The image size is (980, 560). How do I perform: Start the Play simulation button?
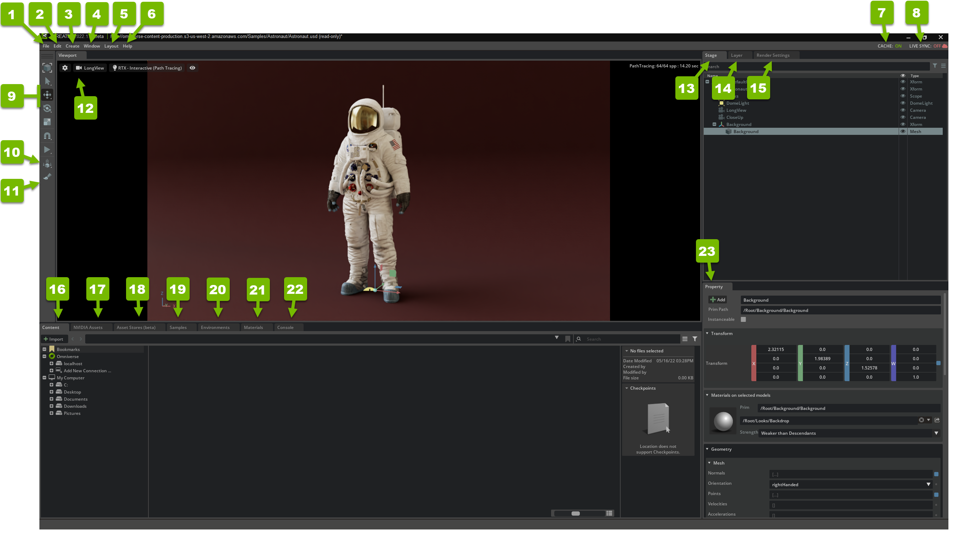coord(47,150)
